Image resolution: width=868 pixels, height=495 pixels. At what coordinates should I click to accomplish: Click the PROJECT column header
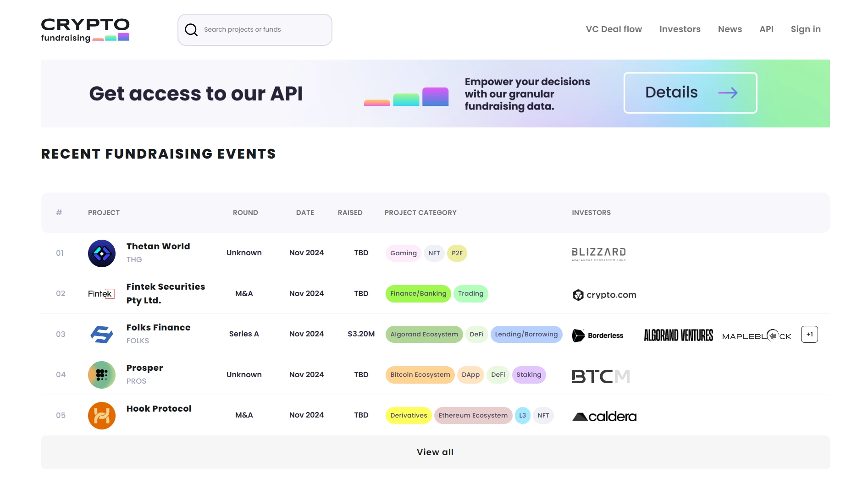pos(104,213)
